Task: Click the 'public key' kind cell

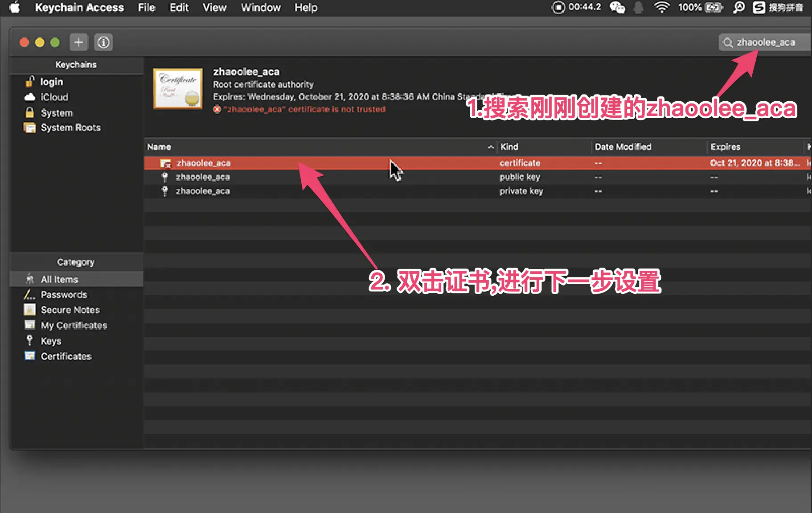Action: point(520,177)
